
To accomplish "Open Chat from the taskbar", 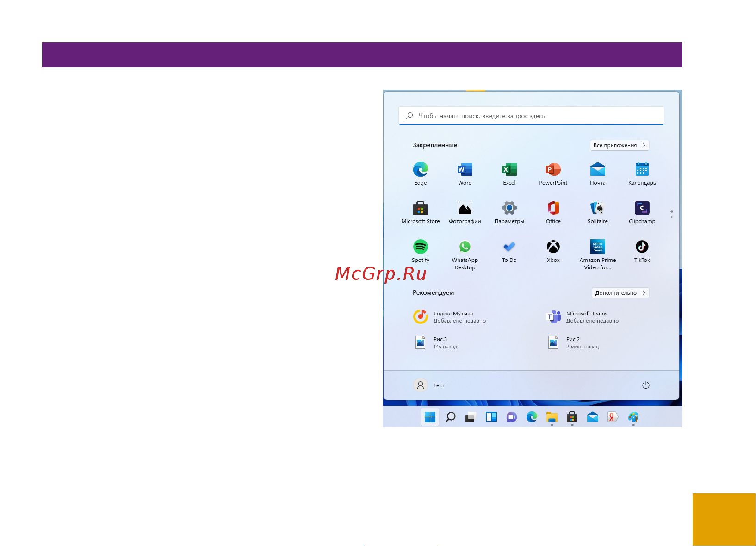I will point(511,417).
